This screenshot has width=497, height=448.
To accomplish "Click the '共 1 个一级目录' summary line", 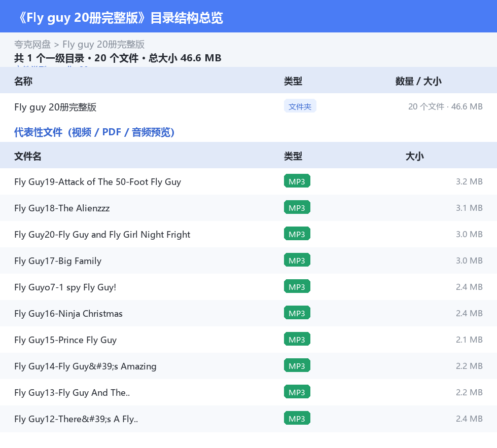I will [x=118, y=58].
